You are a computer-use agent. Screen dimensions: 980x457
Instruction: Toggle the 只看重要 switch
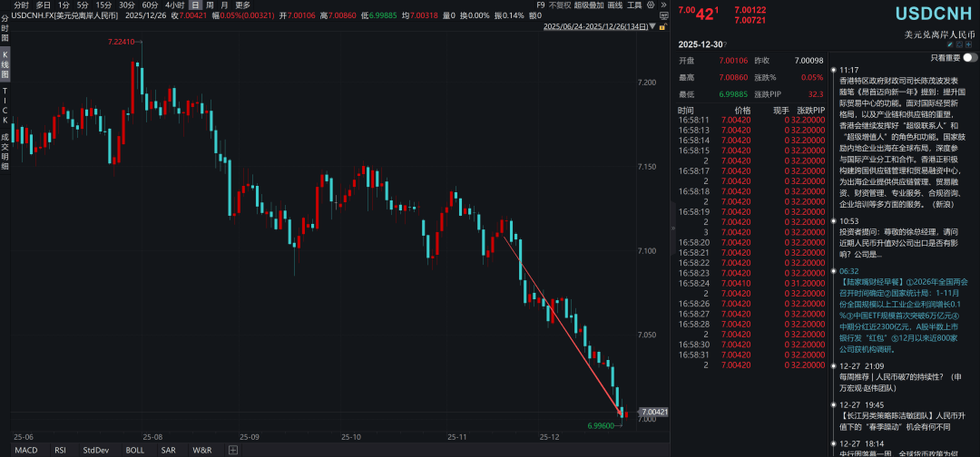click(x=969, y=57)
